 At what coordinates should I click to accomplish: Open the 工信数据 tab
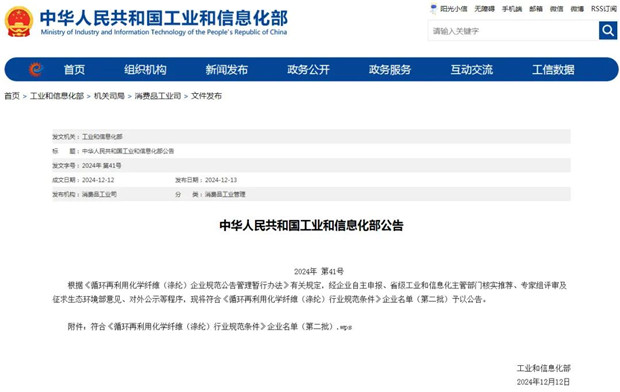click(x=553, y=70)
